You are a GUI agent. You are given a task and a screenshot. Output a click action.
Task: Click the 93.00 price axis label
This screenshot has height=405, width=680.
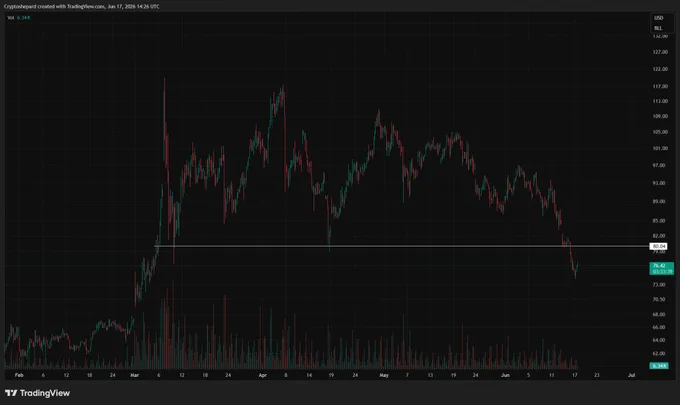pyautogui.click(x=659, y=183)
